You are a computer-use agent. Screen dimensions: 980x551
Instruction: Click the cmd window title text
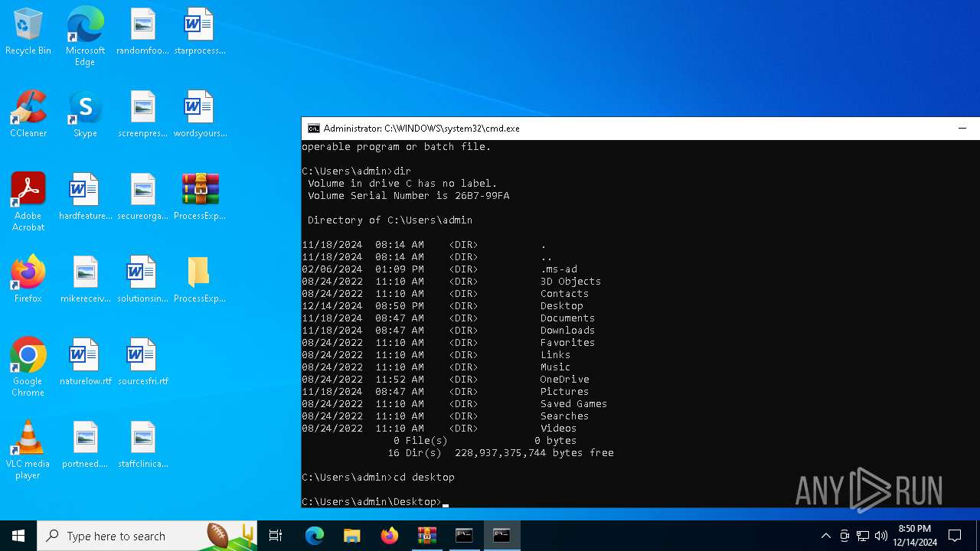421,129
